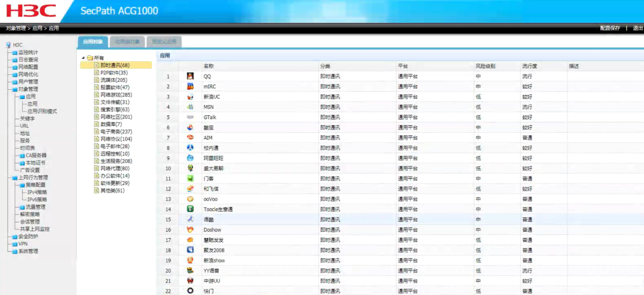Select the 其他类(61) category
The height and width of the screenshot is (295, 644).
point(112,190)
